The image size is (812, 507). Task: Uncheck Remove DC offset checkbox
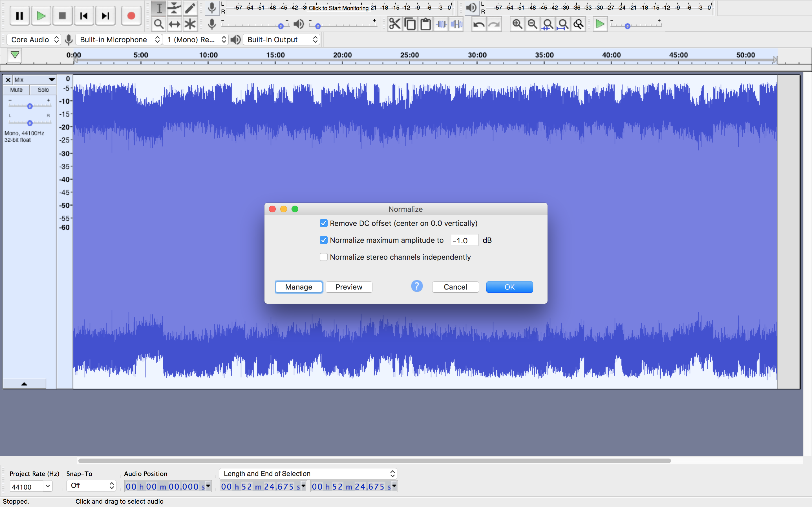point(323,223)
